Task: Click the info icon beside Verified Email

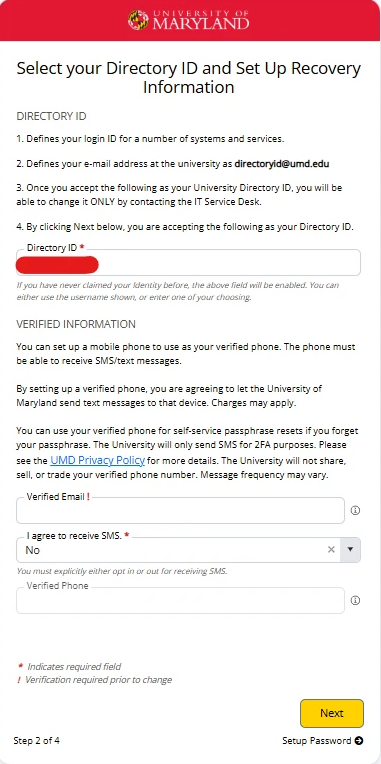Action: pyautogui.click(x=356, y=511)
